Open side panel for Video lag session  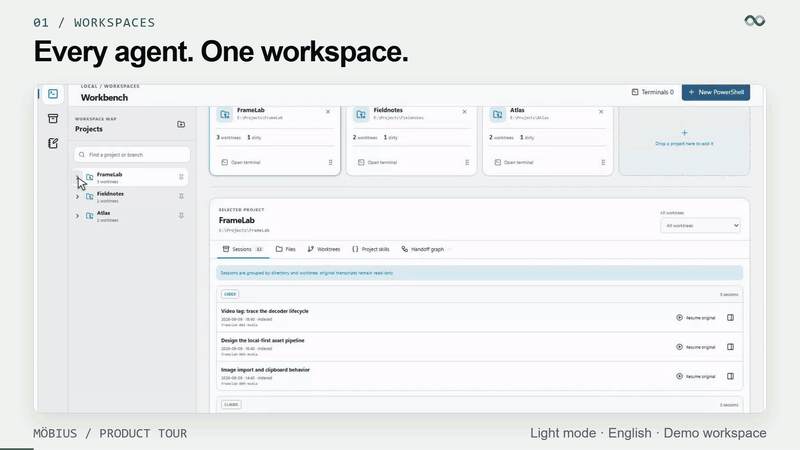(x=731, y=317)
